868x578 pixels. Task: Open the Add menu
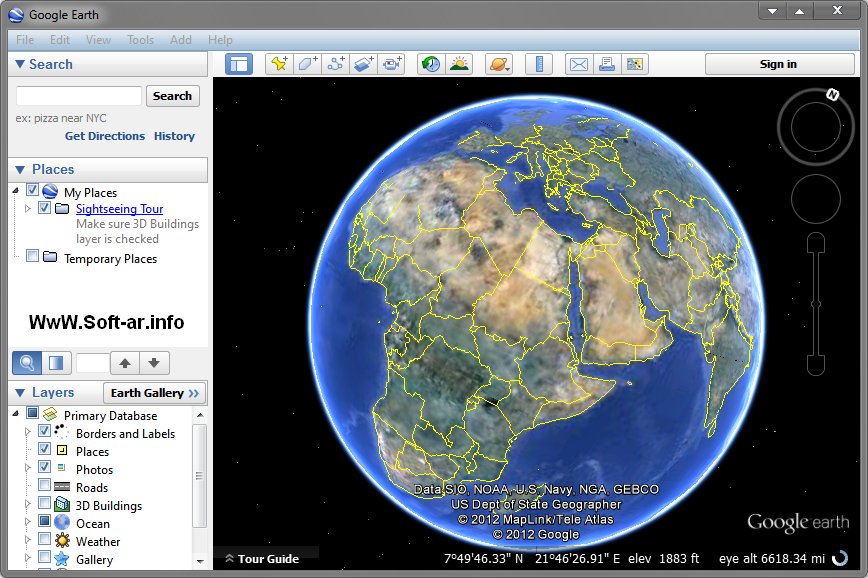click(180, 40)
